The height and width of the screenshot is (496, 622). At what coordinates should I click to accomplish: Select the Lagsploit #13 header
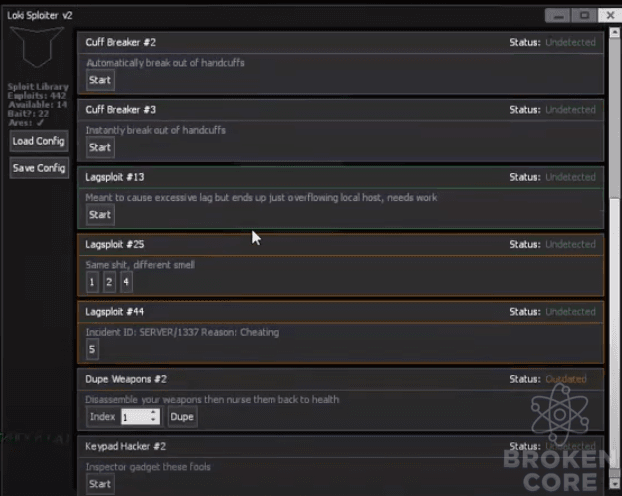(340, 177)
